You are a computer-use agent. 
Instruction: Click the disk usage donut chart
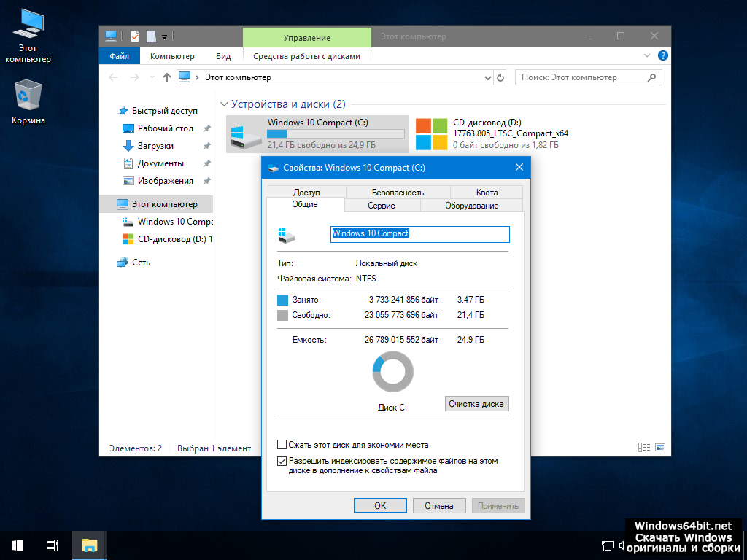[x=392, y=372]
